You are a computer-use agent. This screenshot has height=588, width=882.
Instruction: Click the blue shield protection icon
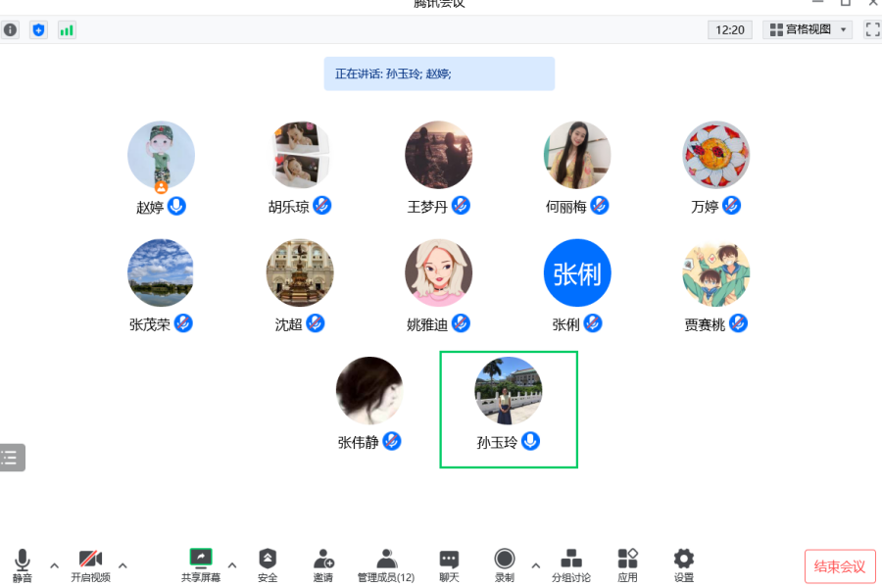click(38, 29)
